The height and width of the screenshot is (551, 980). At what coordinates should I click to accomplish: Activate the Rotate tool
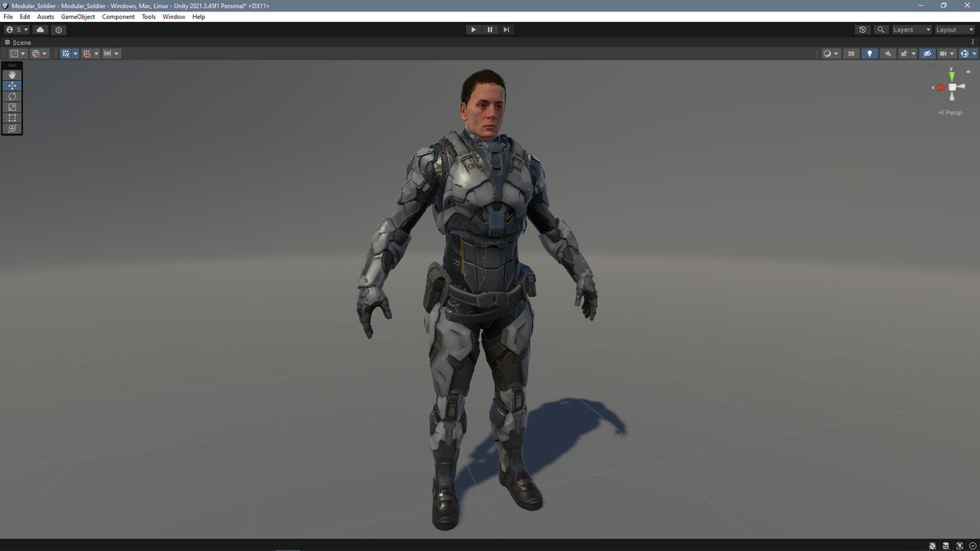pos(11,96)
